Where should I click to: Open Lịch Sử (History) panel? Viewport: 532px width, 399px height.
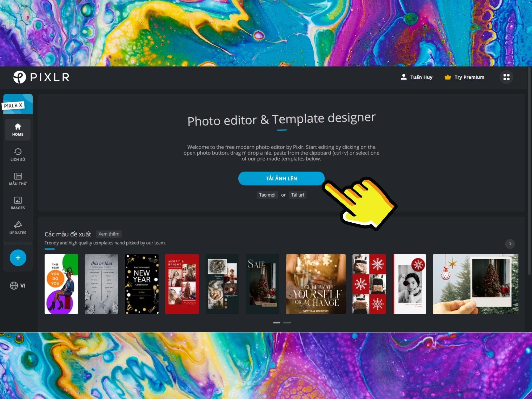coord(18,154)
